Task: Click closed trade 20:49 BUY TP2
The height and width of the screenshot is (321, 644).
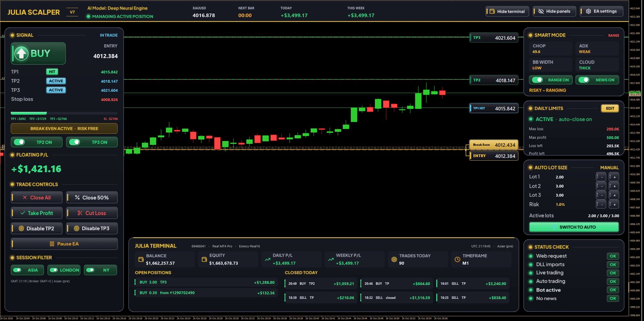Action: (320, 284)
